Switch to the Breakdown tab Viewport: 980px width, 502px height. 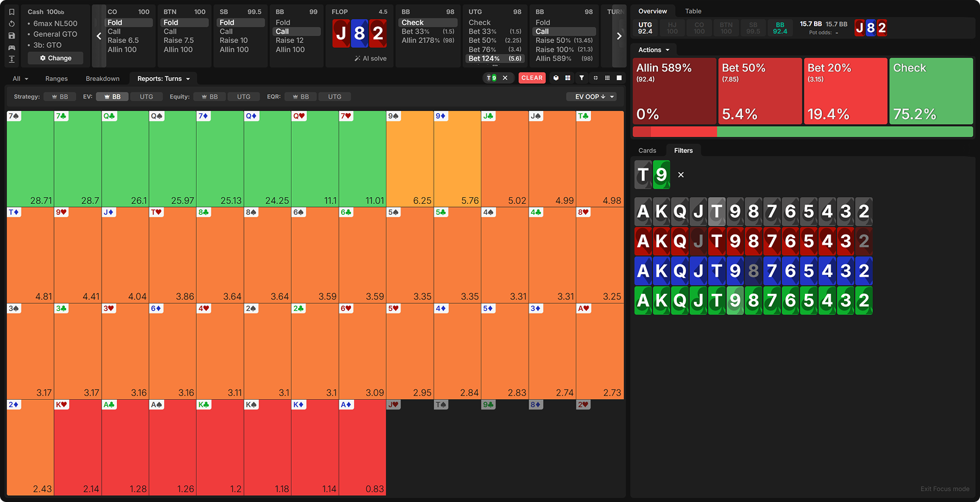coord(102,79)
